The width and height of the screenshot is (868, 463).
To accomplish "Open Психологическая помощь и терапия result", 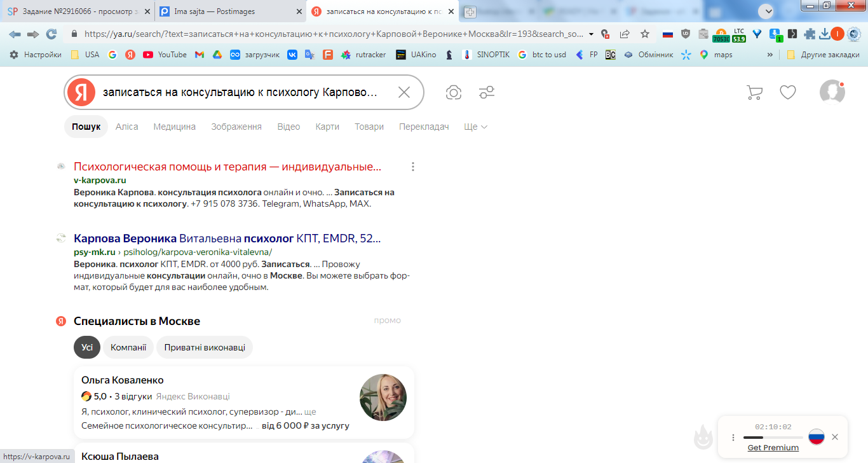I will [227, 167].
